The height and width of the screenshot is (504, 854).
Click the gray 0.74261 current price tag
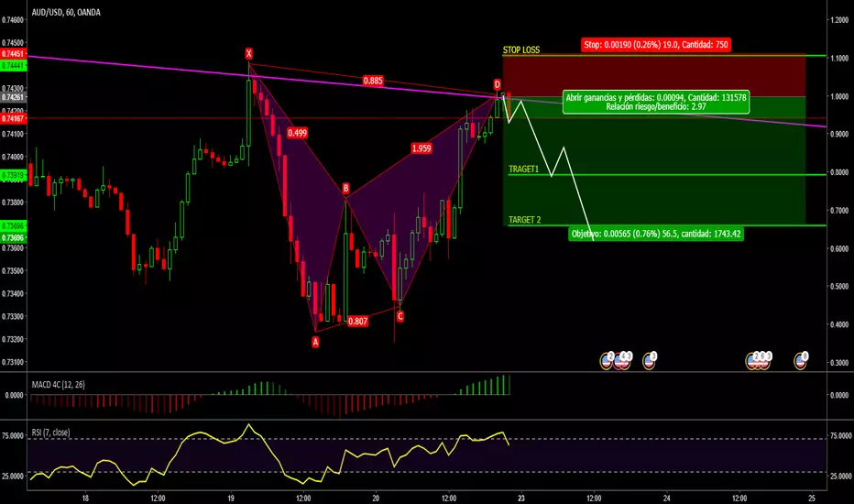(13, 97)
